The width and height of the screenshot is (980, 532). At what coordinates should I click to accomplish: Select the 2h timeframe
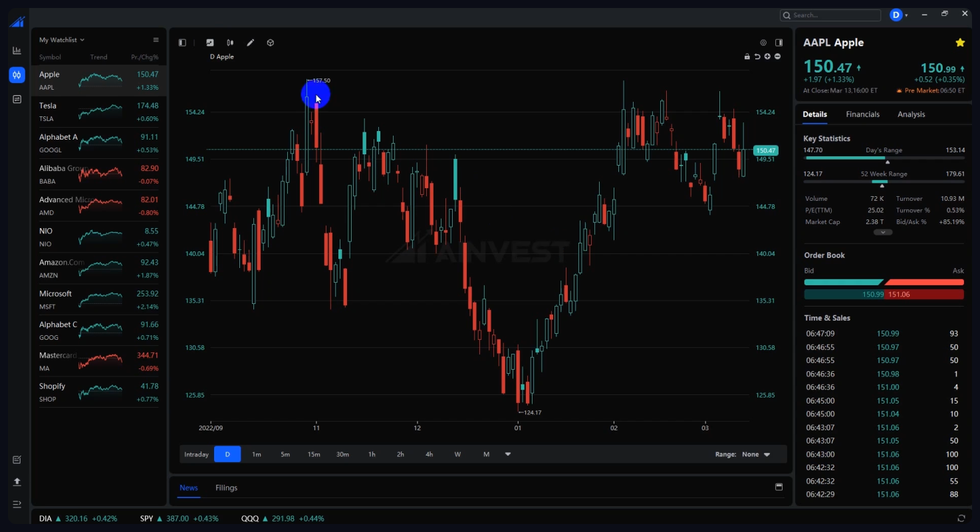pyautogui.click(x=400, y=454)
